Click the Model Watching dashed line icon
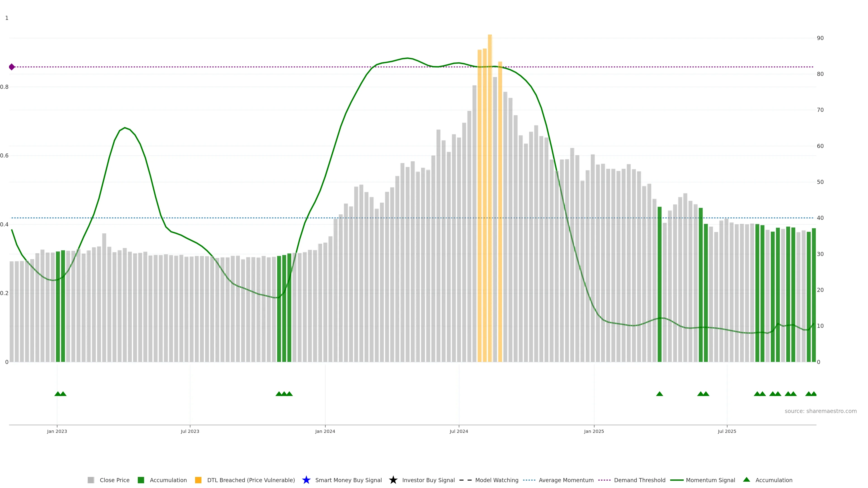 point(465,480)
